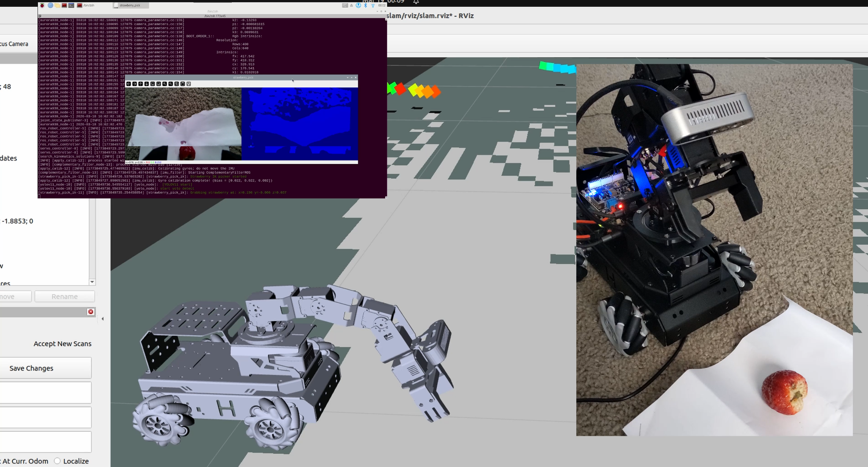Close the side panel with red X
The width and height of the screenshot is (868, 467).
coord(91,312)
